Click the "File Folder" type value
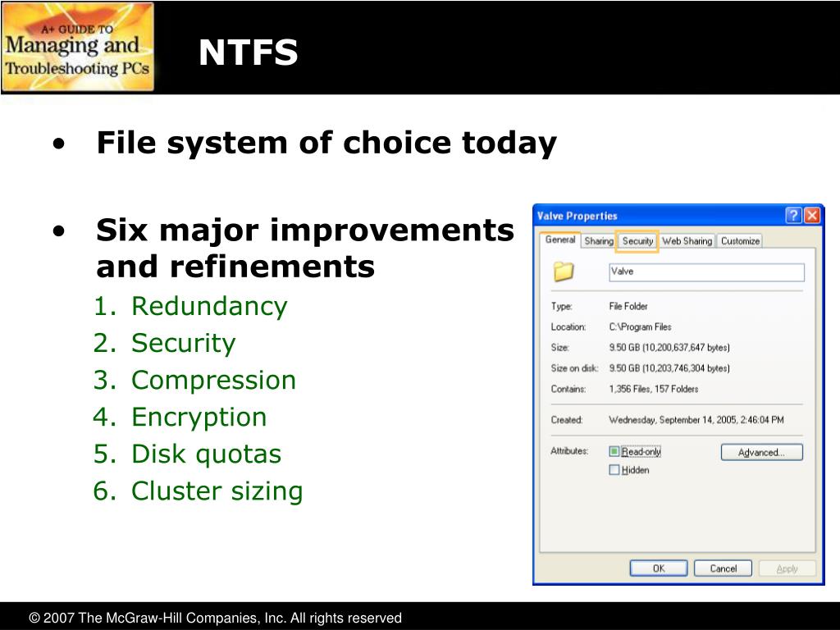The width and height of the screenshot is (840, 630). 628,307
